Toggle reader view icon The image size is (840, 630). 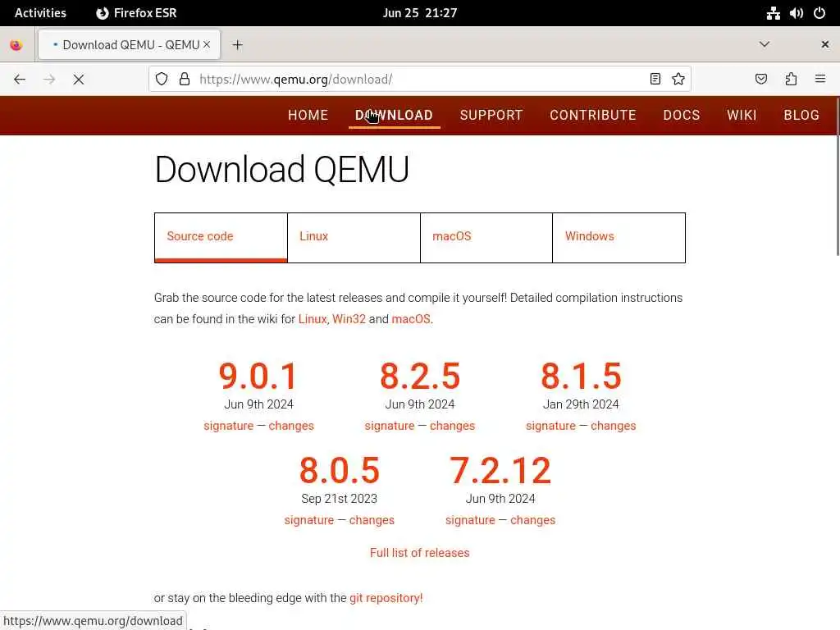(x=655, y=80)
